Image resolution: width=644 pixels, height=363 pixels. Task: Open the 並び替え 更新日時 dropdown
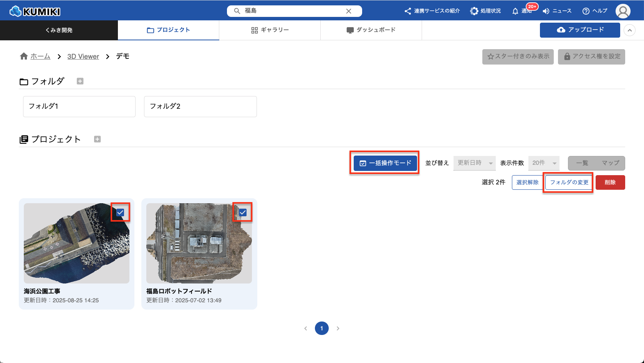click(x=474, y=163)
